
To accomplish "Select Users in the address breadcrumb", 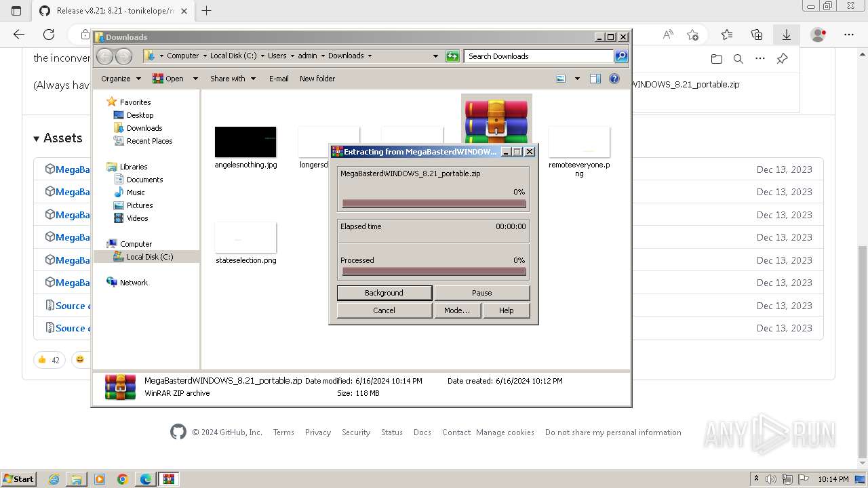I will coord(277,56).
